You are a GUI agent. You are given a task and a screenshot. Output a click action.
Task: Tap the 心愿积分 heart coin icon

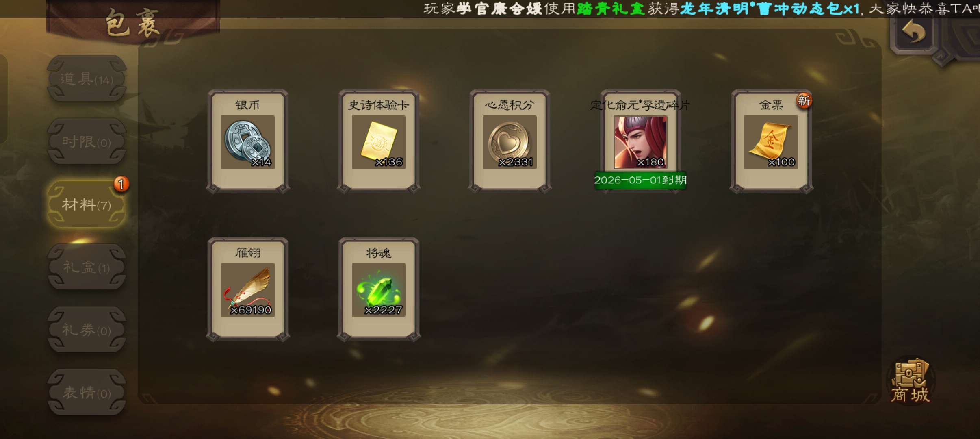[x=509, y=142]
